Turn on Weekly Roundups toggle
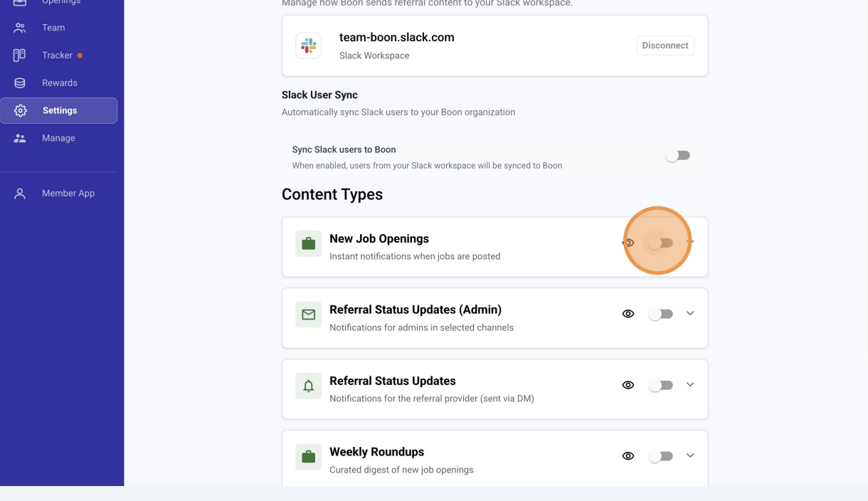Viewport: 868px width, 501px height. (x=660, y=456)
